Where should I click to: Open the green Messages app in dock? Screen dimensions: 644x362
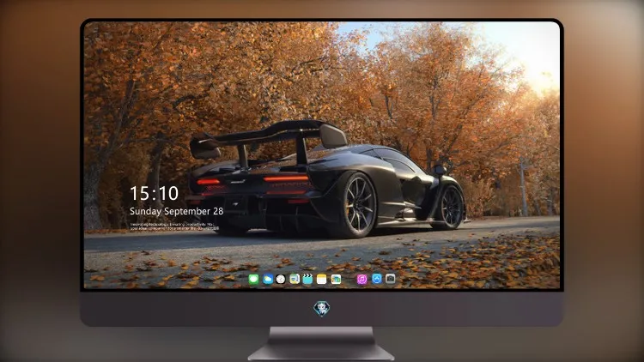253,280
